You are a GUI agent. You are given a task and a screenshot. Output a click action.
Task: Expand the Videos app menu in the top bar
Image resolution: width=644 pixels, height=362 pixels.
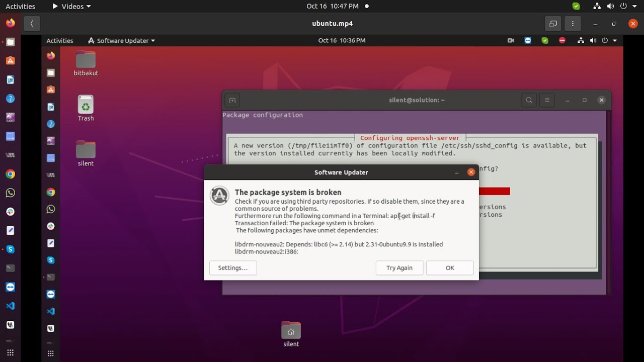pos(71,7)
